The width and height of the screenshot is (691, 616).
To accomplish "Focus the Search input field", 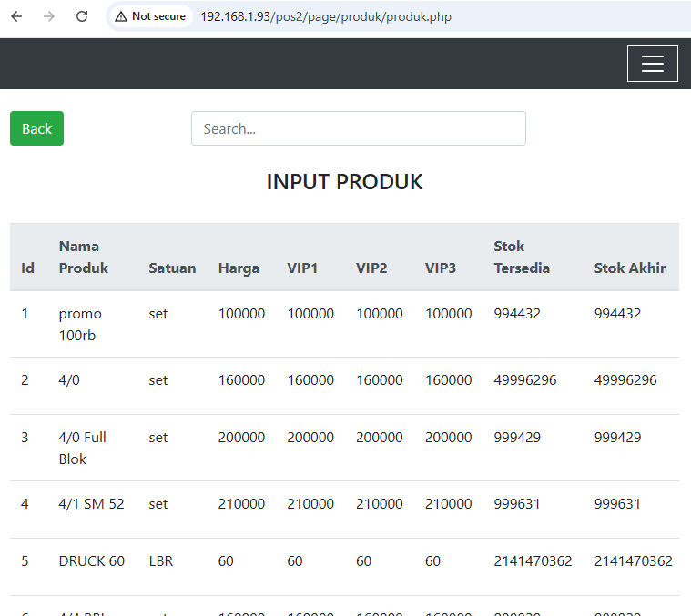I will tap(358, 128).
